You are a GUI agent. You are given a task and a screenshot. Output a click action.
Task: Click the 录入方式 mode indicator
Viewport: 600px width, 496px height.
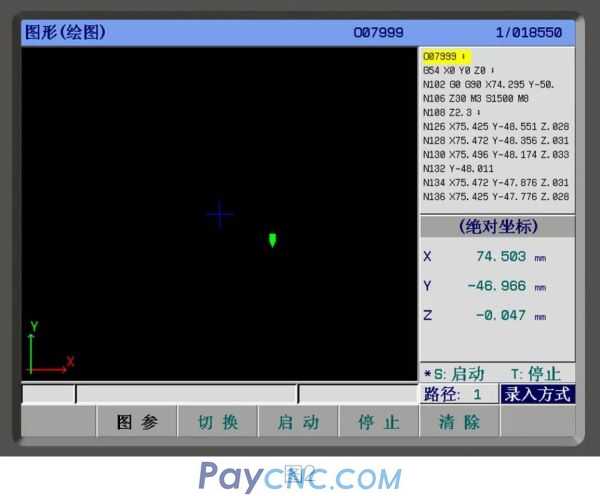(x=538, y=394)
